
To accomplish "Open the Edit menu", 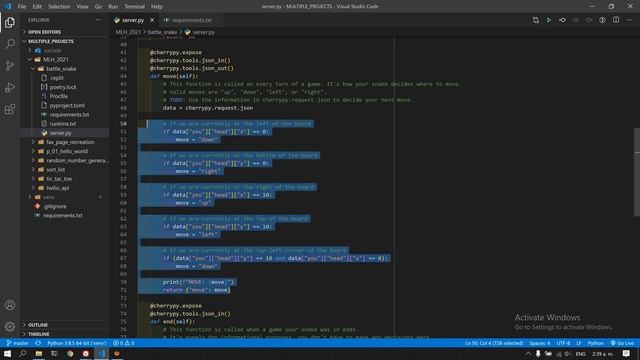I will [37, 7].
